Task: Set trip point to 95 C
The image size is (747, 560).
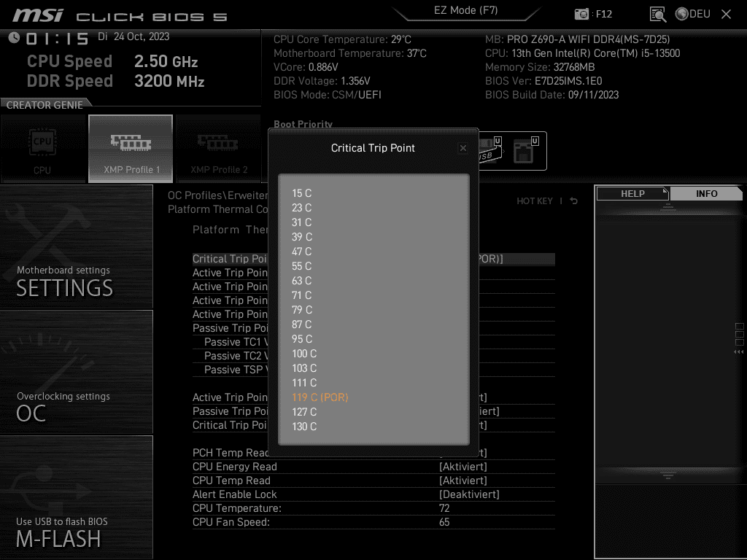Action: [x=301, y=339]
